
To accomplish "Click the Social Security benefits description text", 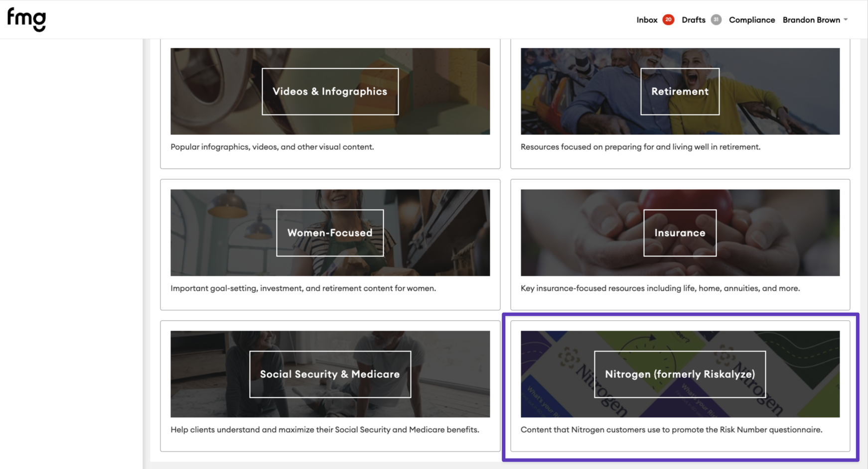I will [x=325, y=430].
